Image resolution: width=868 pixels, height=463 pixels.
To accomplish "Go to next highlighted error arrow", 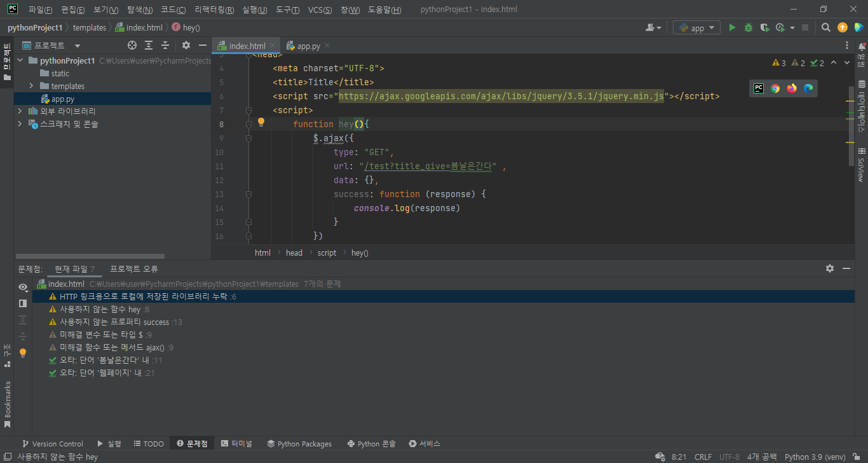I will (x=847, y=62).
